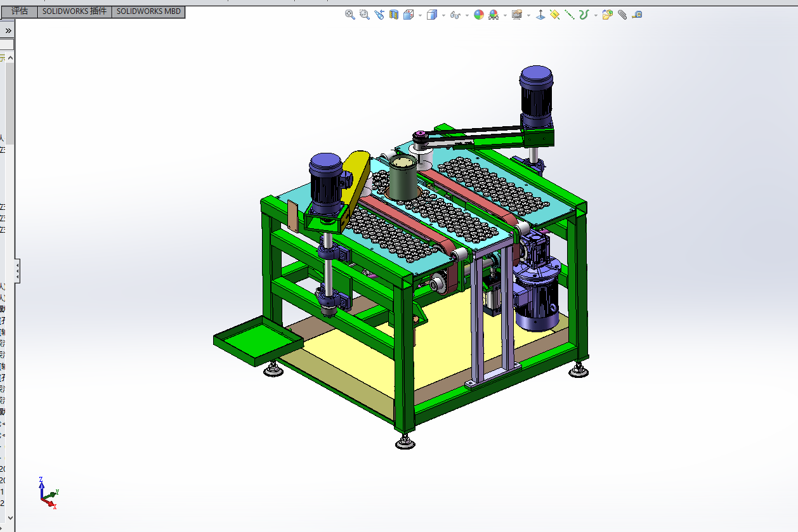Screen dimensions: 798x532
Task: Activate the Section View tool
Action: point(394,15)
